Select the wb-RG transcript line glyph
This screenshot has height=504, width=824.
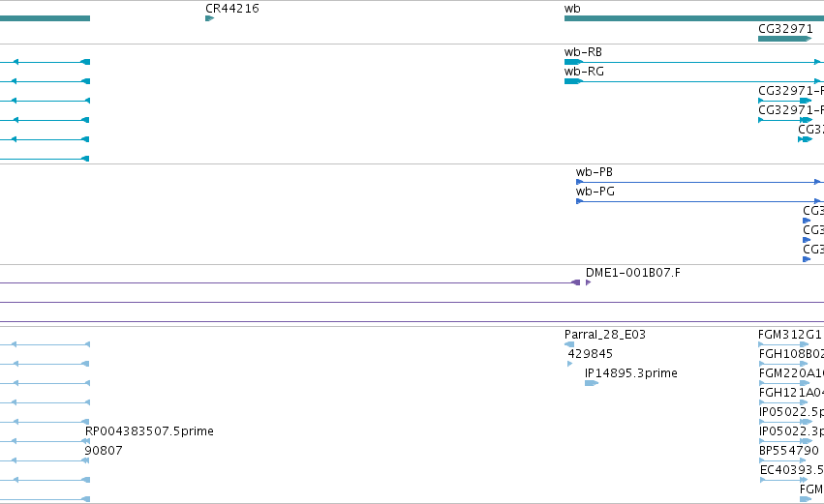(x=694, y=81)
